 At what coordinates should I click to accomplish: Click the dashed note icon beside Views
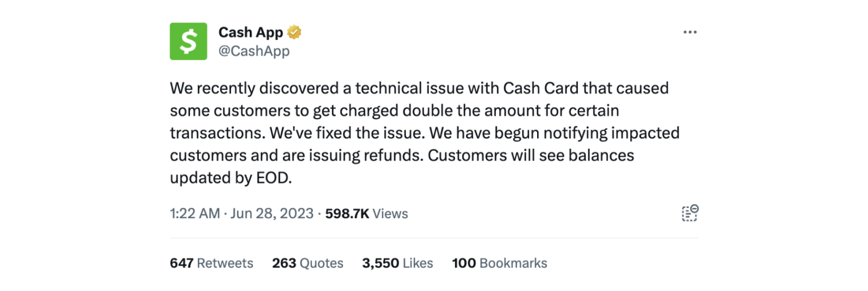click(690, 213)
